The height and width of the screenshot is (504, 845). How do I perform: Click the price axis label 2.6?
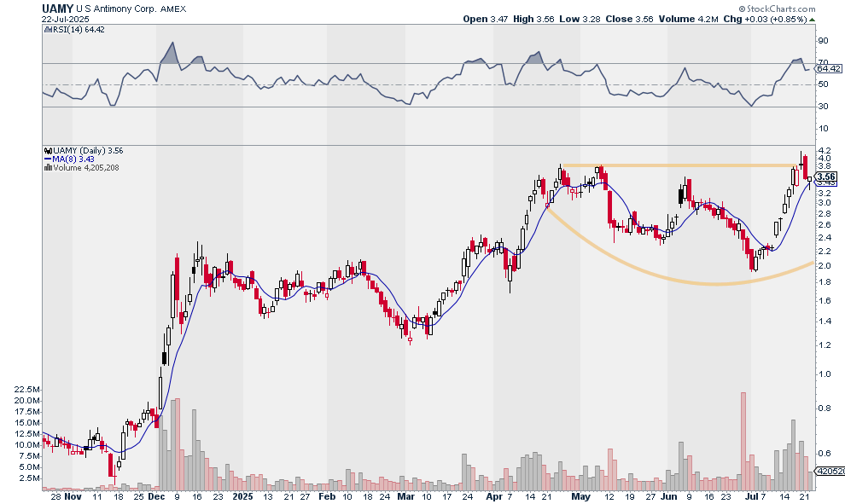pos(824,224)
